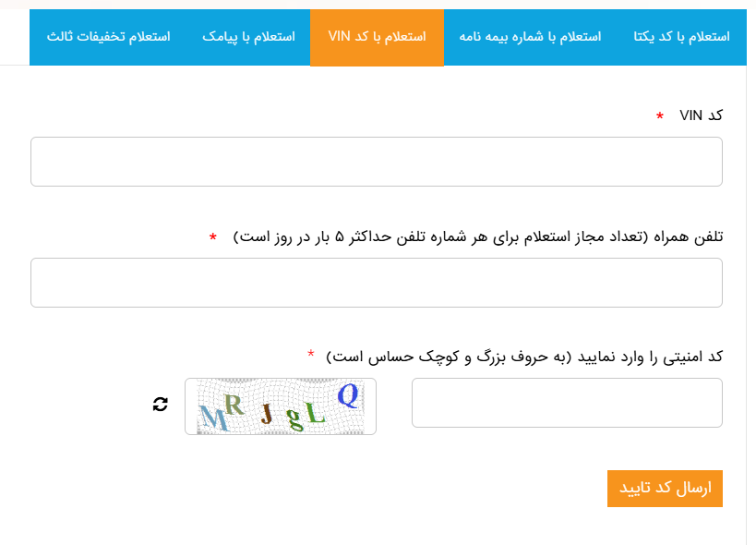Click the red asterisk beside کد امنیتی label
Screen dimensions: 756x545
[311, 355]
